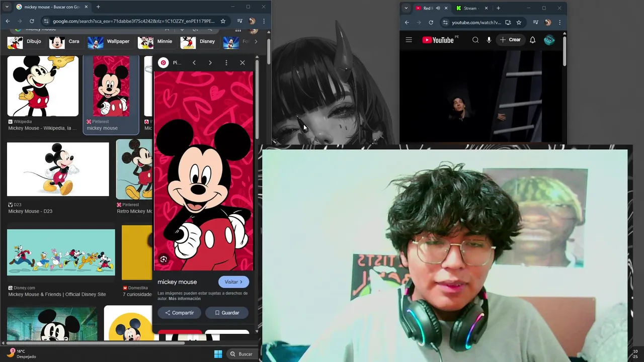
Task: Go back in the YouTube window
Action: (407, 22)
